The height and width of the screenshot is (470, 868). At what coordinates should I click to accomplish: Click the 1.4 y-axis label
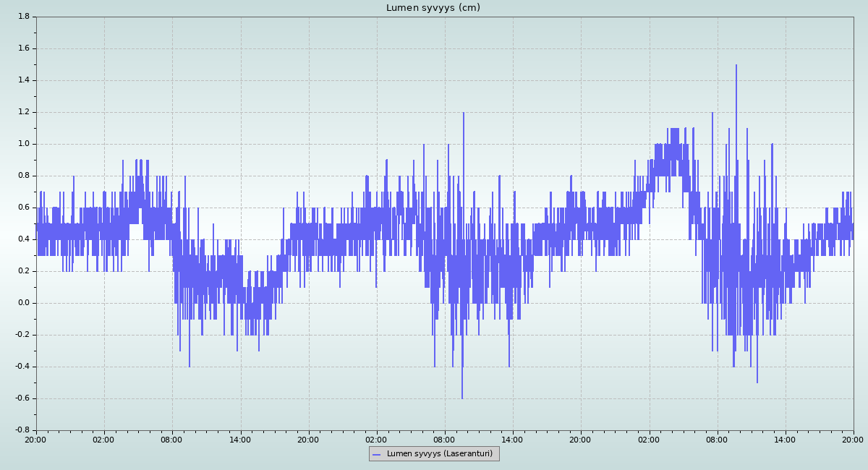coord(23,80)
